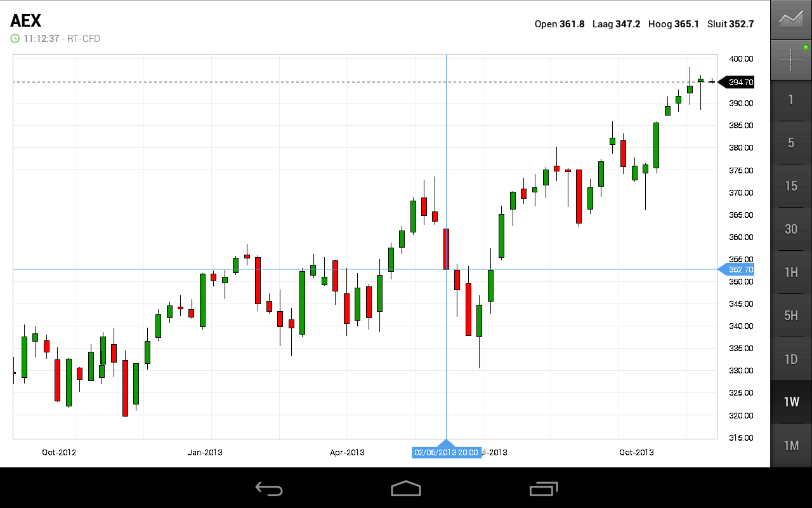Screen dimensions: 812x508
Task: Click the 352.70 crosshair price label
Action: click(x=739, y=270)
